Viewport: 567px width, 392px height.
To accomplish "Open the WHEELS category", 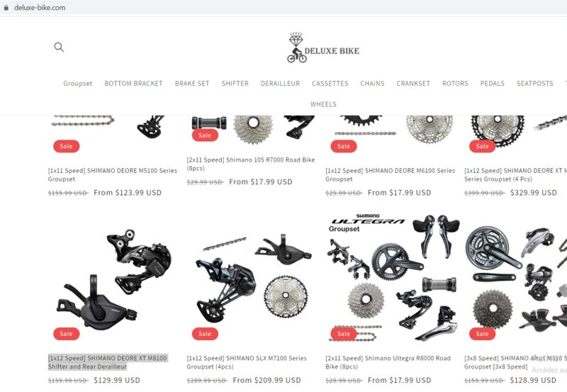I will pos(323,104).
